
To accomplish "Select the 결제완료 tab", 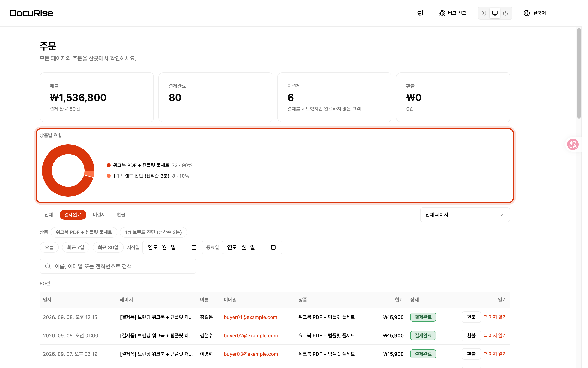I will coord(73,215).
